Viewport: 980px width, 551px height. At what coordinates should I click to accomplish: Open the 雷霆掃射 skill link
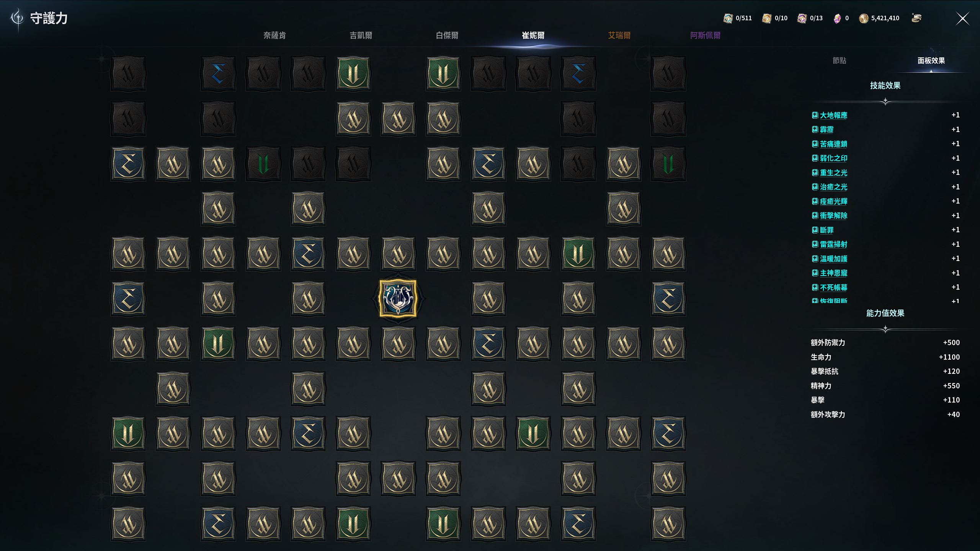(833, 244)
